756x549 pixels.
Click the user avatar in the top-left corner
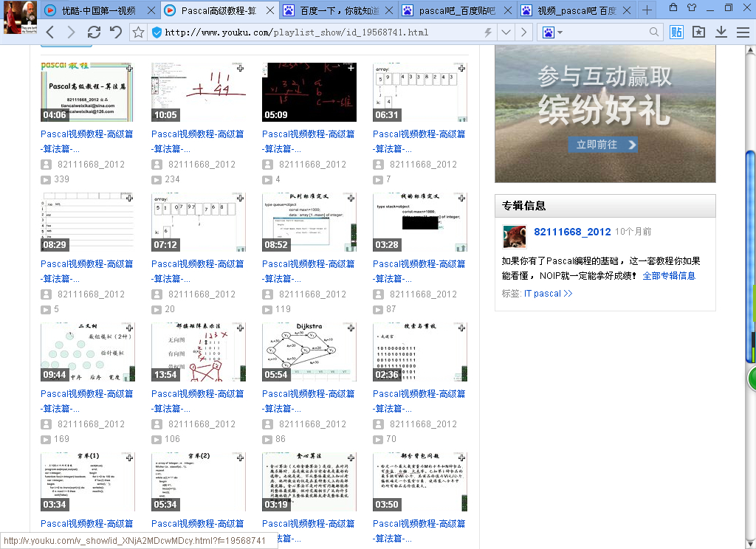click(x=20, y=18)
